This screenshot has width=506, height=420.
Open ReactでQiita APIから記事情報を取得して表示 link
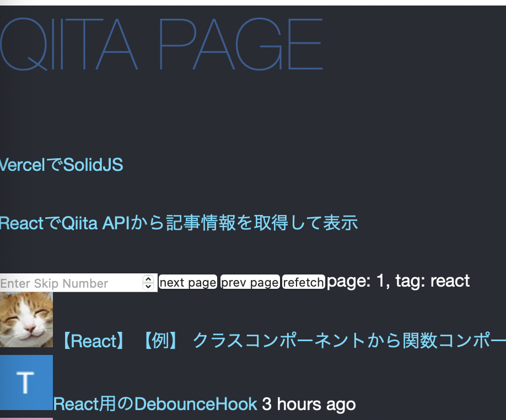179,223
